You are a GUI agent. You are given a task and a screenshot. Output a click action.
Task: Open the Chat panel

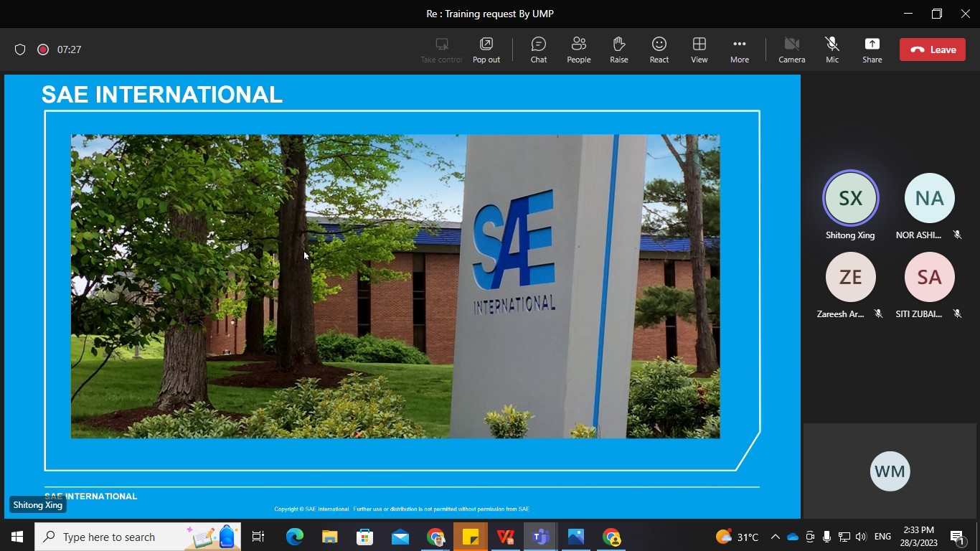tap(539, 50)
